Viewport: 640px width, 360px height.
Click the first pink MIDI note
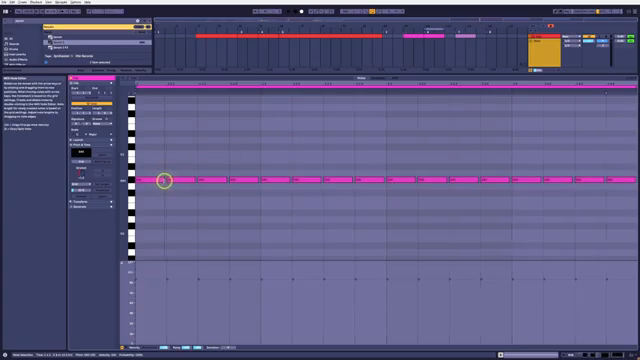pyautogui.click(x=150, y=180)
